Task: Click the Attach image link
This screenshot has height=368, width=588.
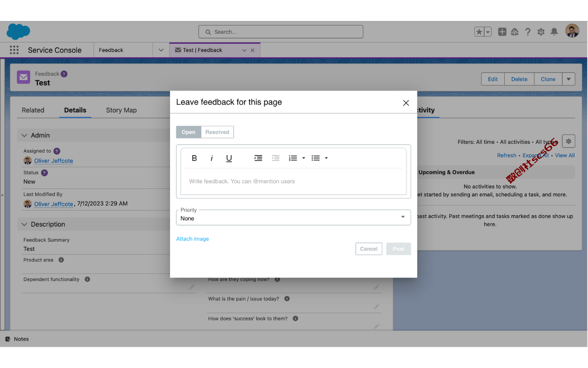Action: tap(192, 239)
